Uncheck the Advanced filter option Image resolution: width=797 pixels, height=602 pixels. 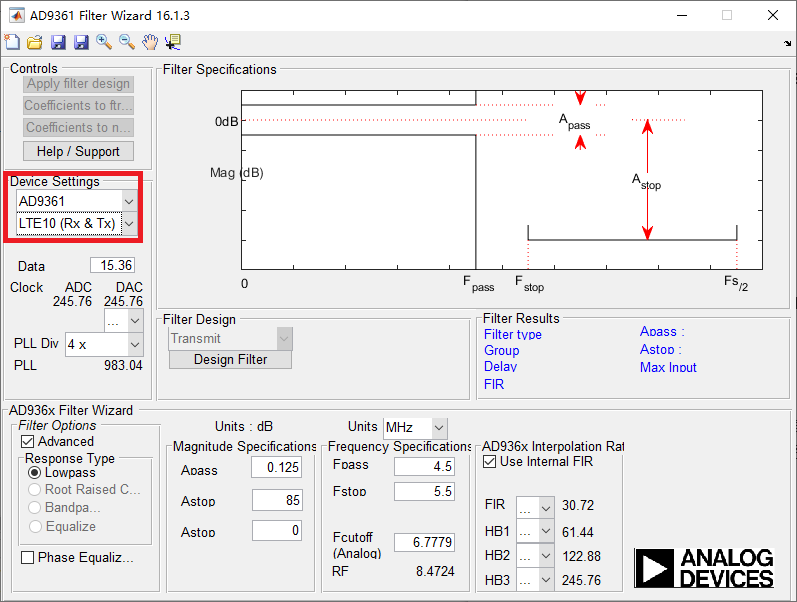[28, 441]
